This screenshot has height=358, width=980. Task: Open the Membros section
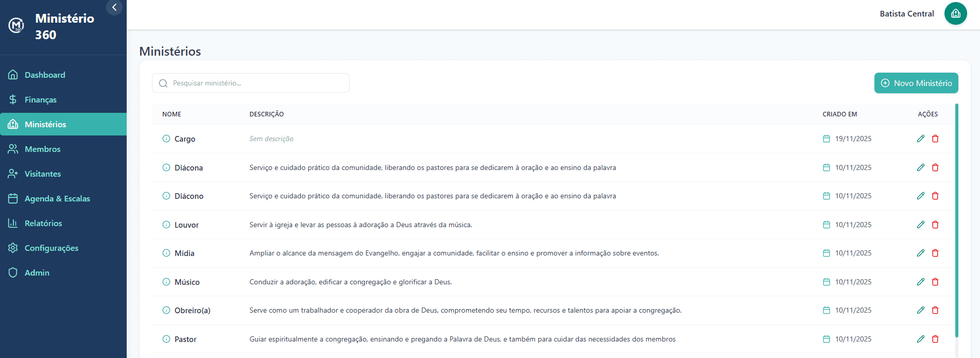[42, 149]
